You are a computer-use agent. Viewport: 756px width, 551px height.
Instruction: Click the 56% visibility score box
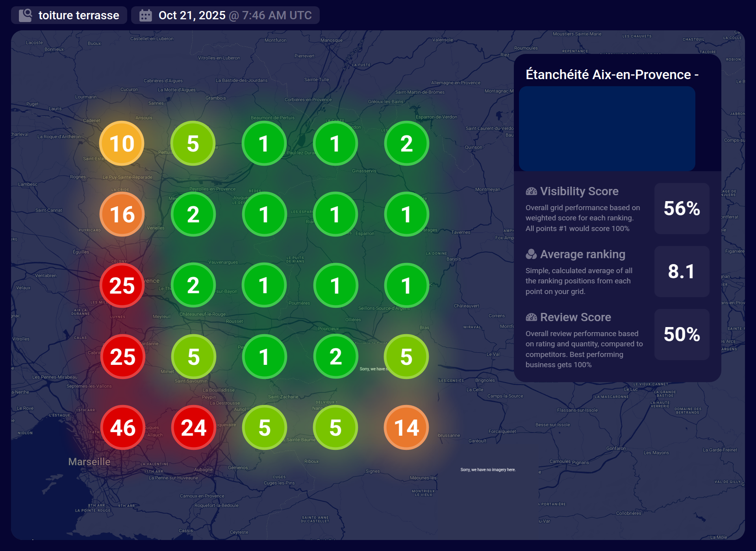682,209
